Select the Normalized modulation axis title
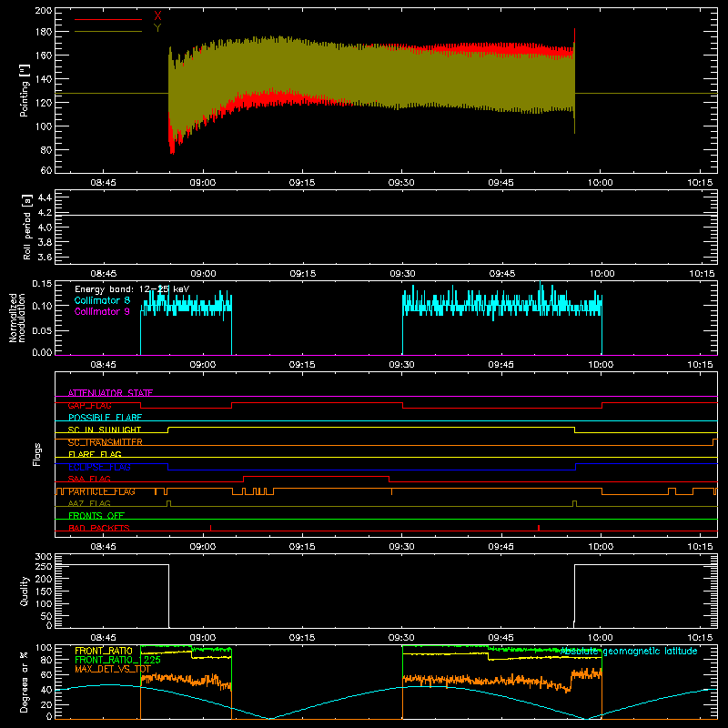Screen dimensions: 728x728 pos(17,318)
